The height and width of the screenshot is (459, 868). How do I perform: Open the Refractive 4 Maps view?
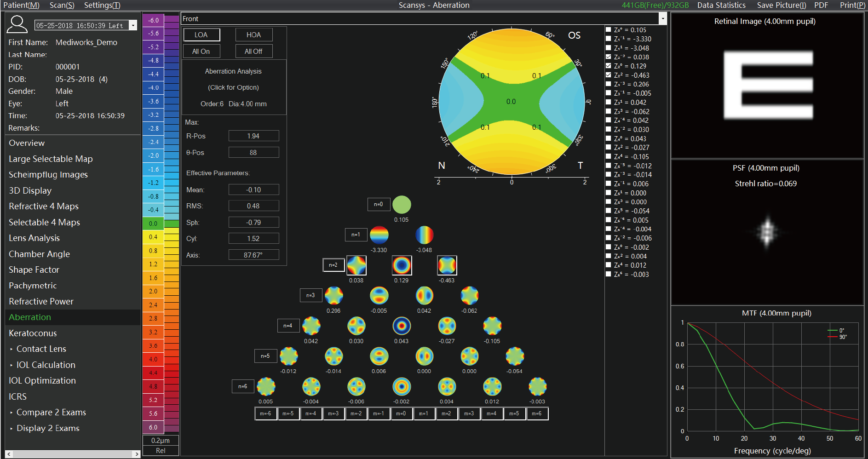click(44, 206)
